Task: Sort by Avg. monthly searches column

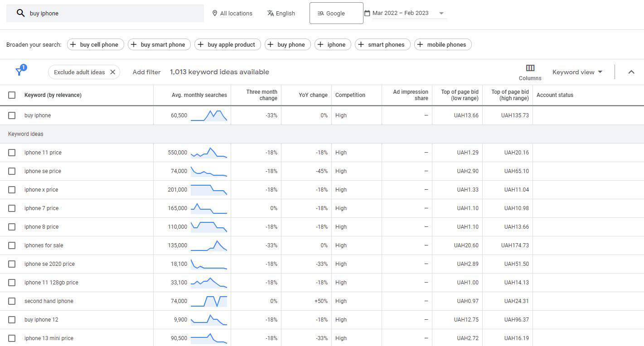Action: [199, 95]
